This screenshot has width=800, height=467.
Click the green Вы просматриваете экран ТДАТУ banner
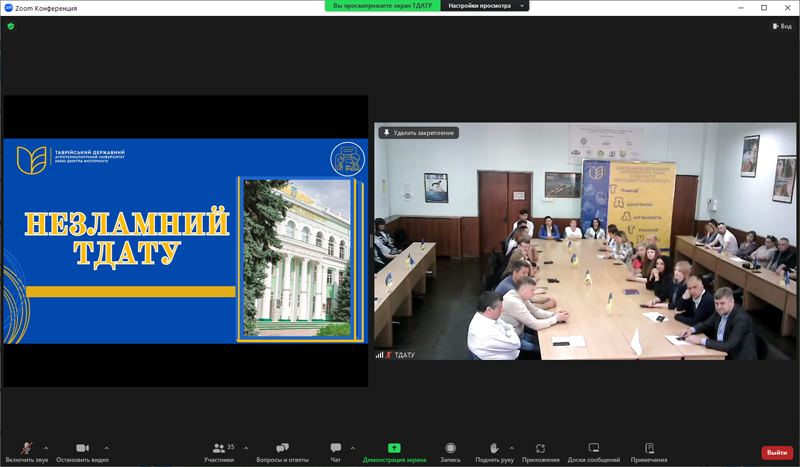point(383,6)
